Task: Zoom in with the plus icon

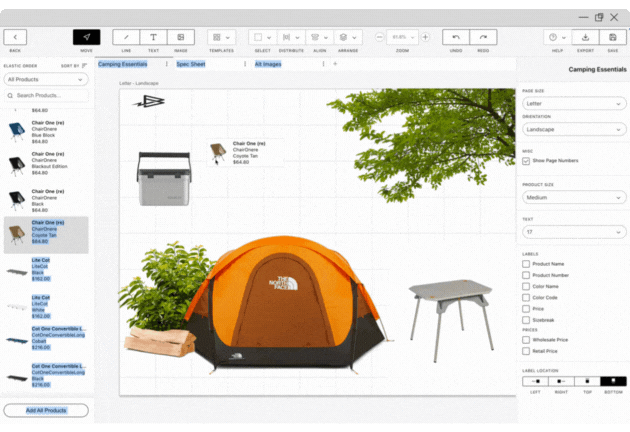Action: tap(425, 37)
